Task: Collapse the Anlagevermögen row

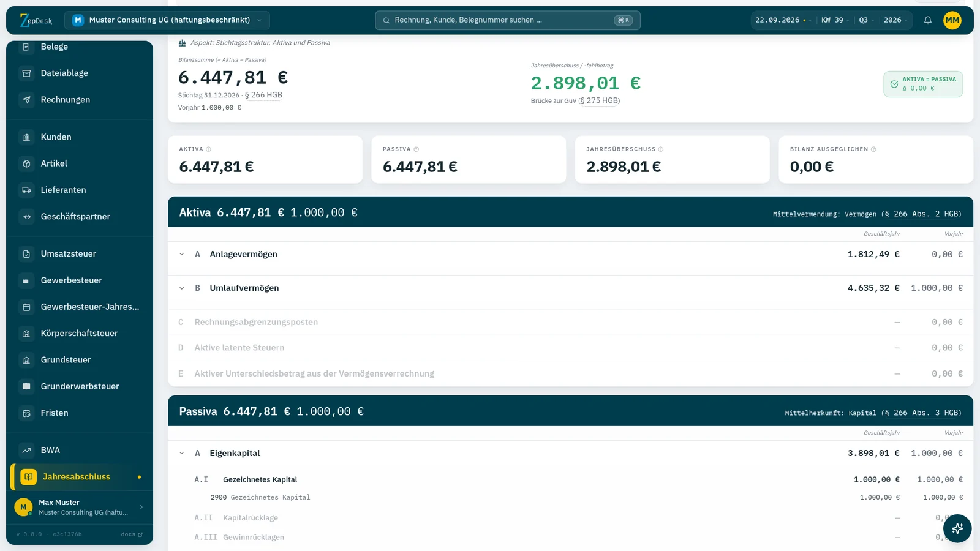Action: tap(182, 255)
